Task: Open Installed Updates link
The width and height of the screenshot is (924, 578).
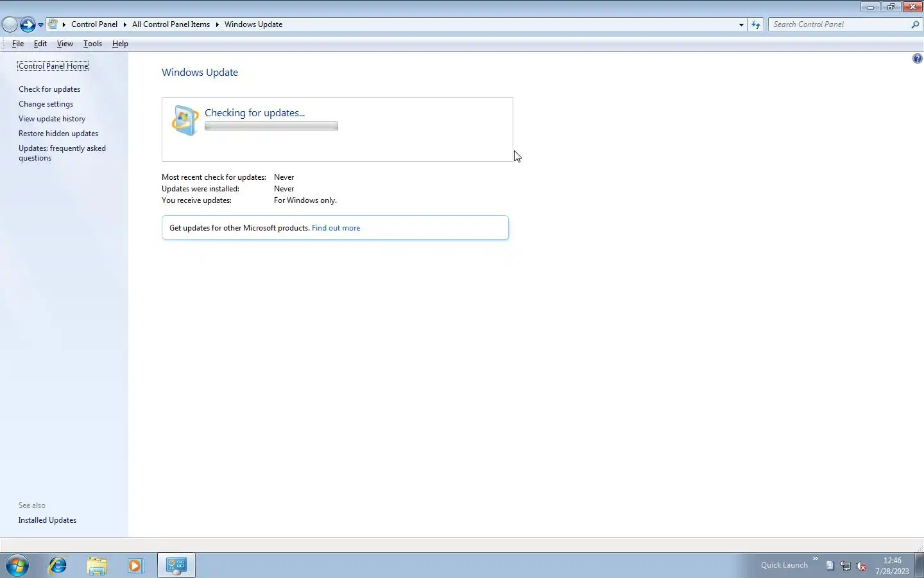Action: pos(47,520)
